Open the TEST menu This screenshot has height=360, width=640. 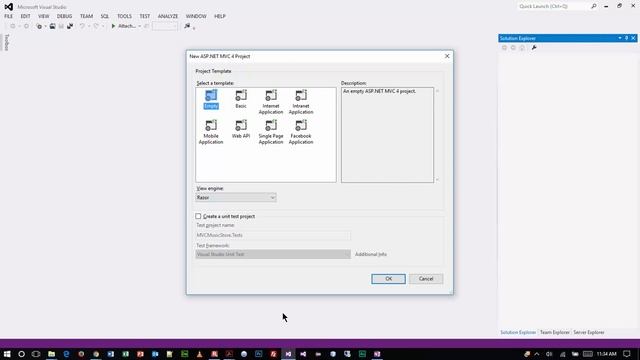144,16
